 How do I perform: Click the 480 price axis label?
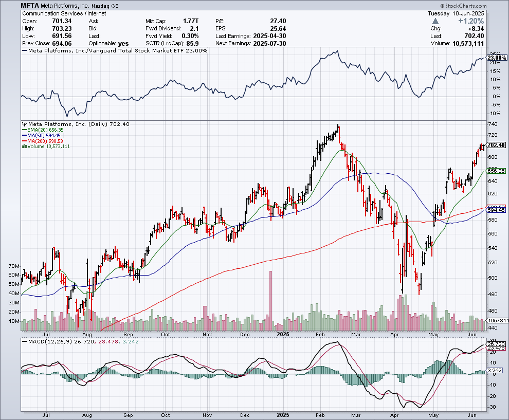493,295
